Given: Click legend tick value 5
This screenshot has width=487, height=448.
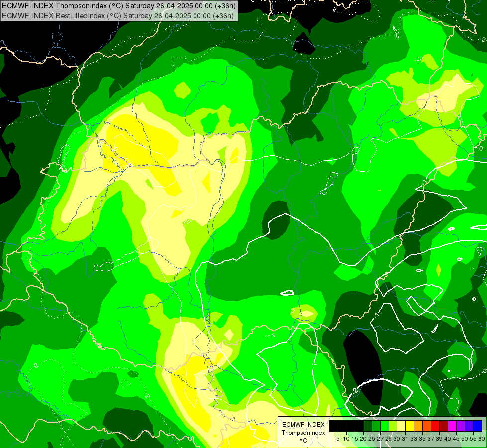Looking at the screenshot, I should pos(338,439).
